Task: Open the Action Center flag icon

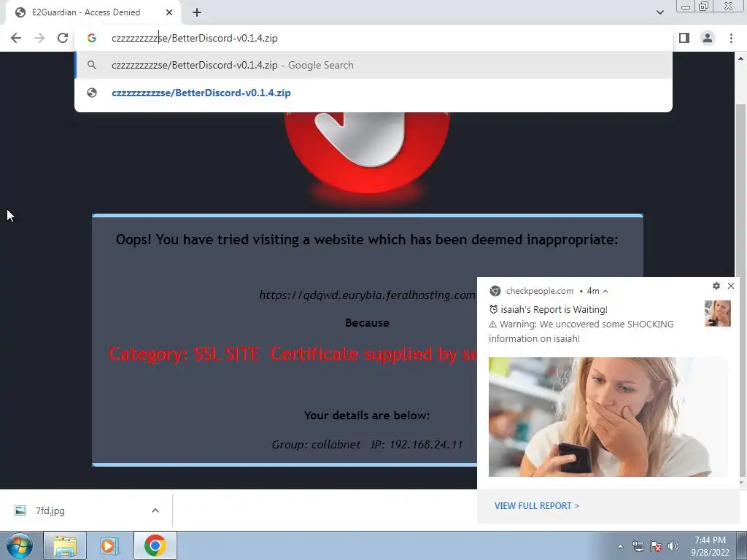Action: point(656,546)
